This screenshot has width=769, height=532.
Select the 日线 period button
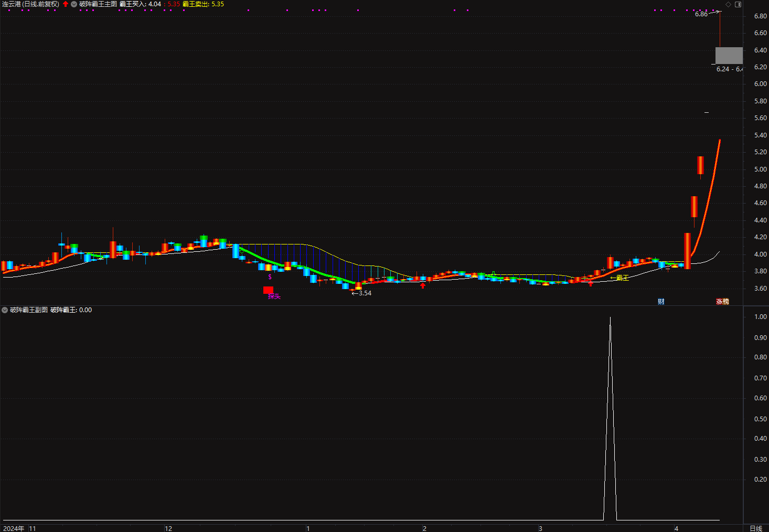tap(756, 528)
